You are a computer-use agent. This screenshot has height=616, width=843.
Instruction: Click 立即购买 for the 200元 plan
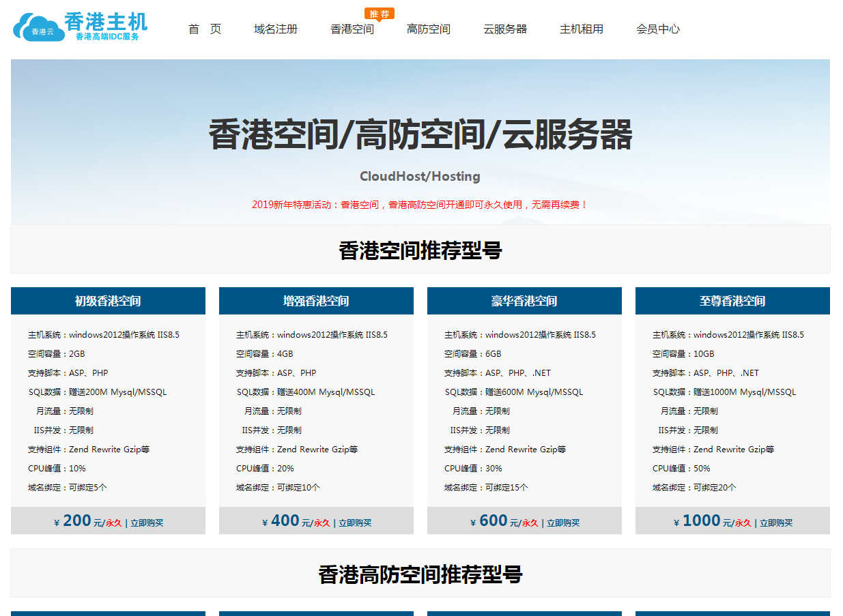click(147, 523)
